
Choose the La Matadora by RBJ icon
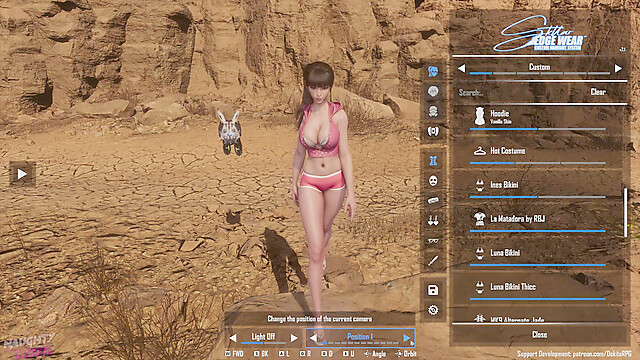point(480,219)
